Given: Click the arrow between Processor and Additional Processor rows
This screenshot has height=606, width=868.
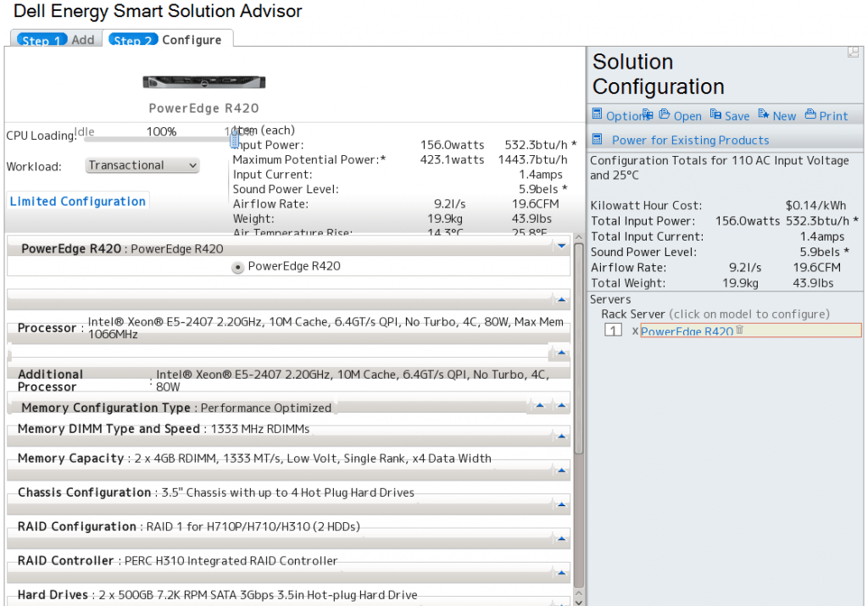Looking at the screenshot, I should (x=561, y=352).
